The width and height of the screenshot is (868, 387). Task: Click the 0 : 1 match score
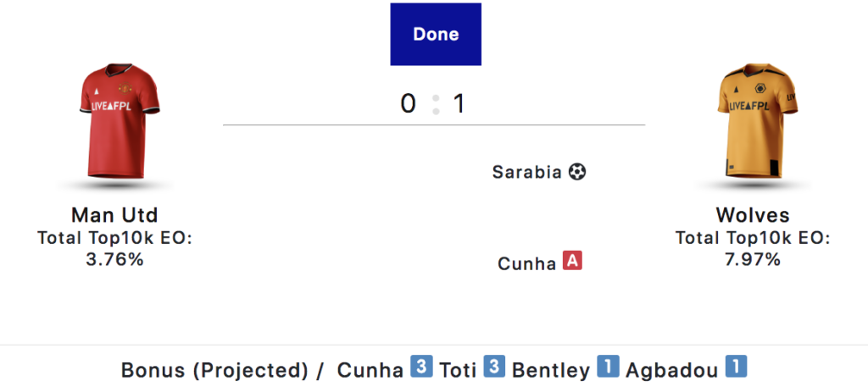tap(434, 104)
